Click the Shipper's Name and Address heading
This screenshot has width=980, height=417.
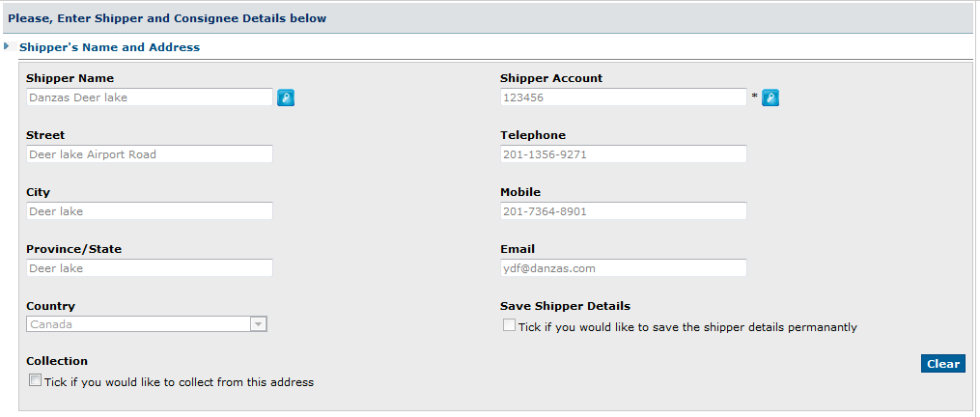[x=109, y=47]
